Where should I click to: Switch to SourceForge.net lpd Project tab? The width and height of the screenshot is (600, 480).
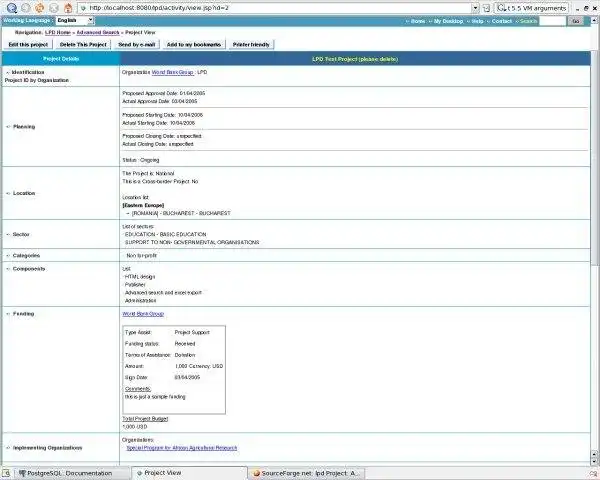tap(307, 473)
